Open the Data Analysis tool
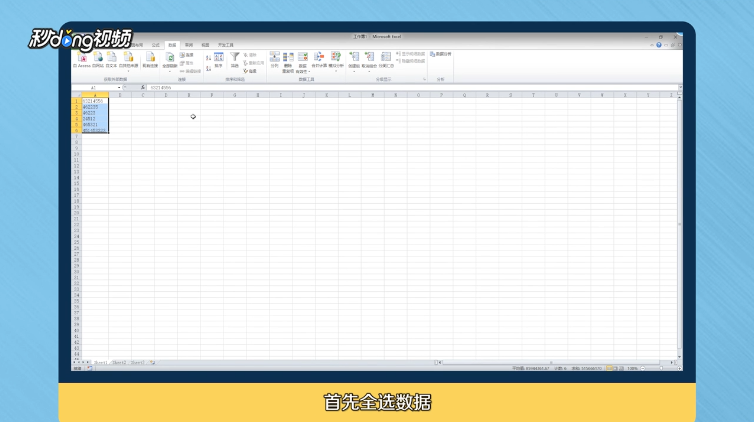Image resolution: width=754 pixels, height=422 pixels. [440, 54]
